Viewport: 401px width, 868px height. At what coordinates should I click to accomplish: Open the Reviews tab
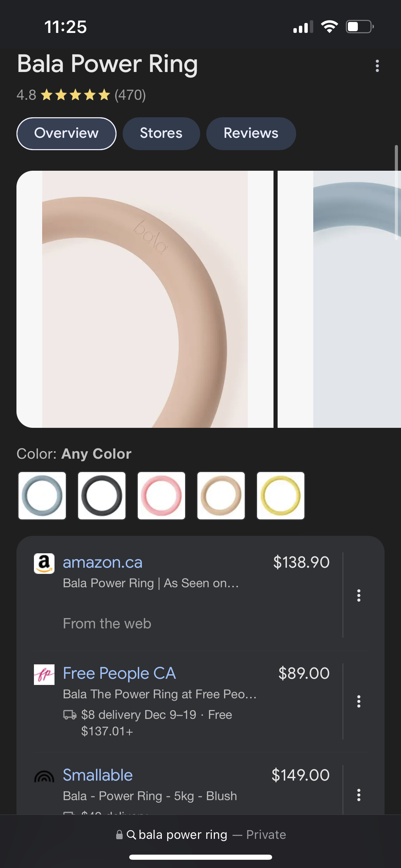coord(251,133)
